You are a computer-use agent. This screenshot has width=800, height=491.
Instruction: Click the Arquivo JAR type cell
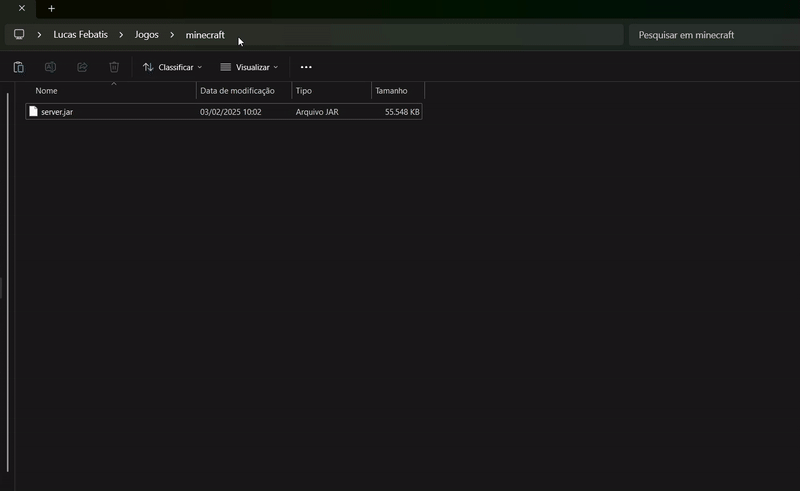[x=317, y=112]
